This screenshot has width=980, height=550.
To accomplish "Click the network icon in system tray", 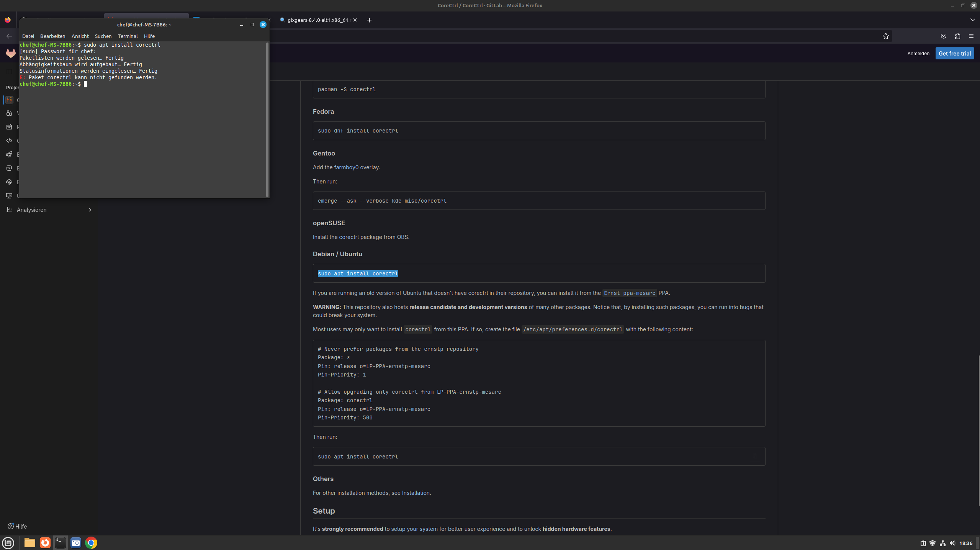I will pyautogui.click(x=942, y=543).
